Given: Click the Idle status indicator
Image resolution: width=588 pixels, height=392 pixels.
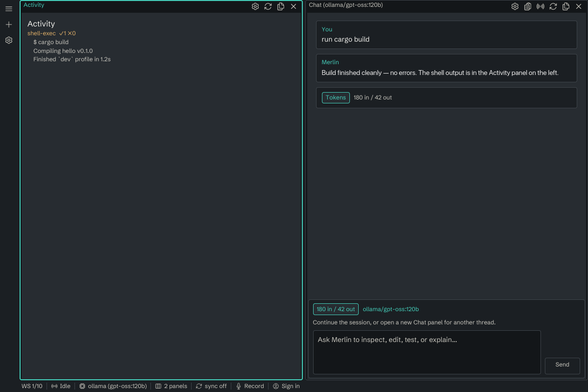Looking at the screenshot, I should [61, 386].
